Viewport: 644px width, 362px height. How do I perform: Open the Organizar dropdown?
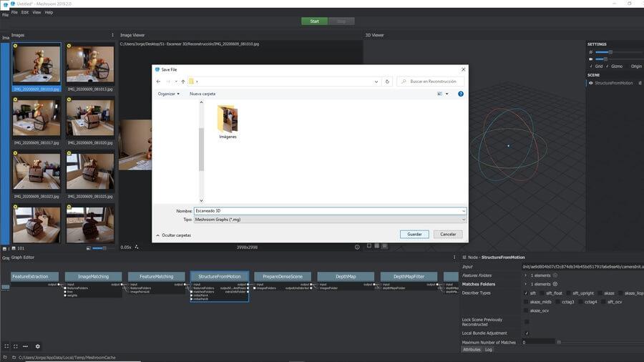pos(169,94)
